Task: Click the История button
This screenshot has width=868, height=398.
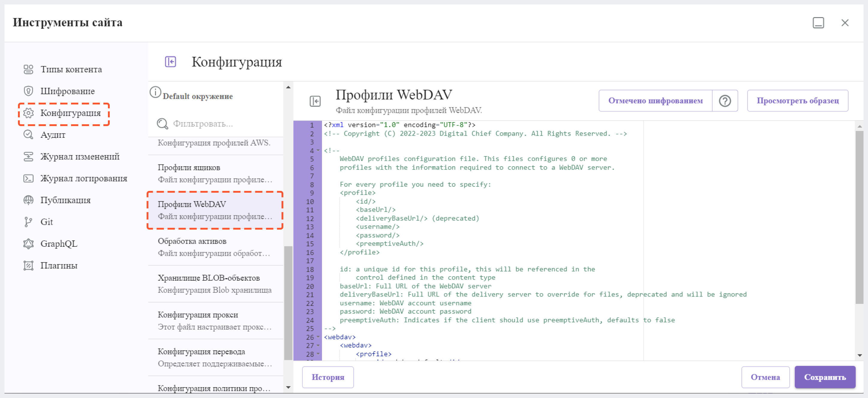Action: 327,377
